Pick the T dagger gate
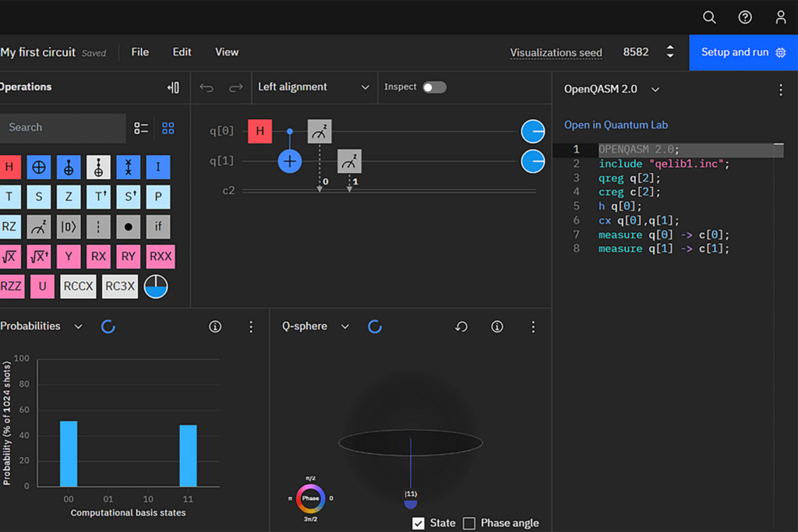This screenshot has height=532, width=798. [x=98, y=197]
